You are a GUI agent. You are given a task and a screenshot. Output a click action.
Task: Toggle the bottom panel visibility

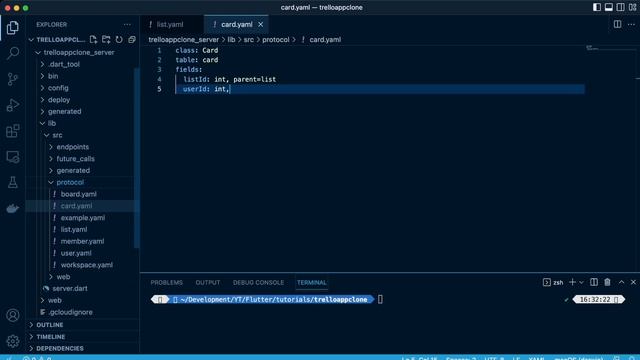click(609, 7)
